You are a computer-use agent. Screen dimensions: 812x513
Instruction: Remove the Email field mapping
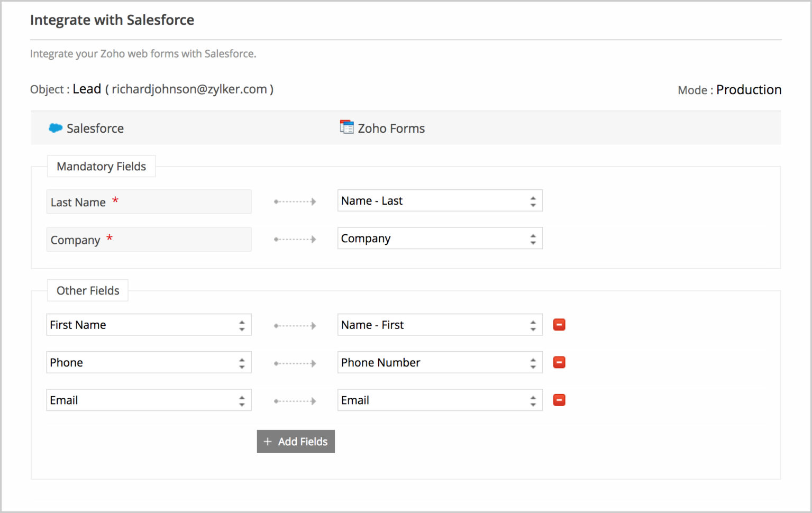point(559,400)
